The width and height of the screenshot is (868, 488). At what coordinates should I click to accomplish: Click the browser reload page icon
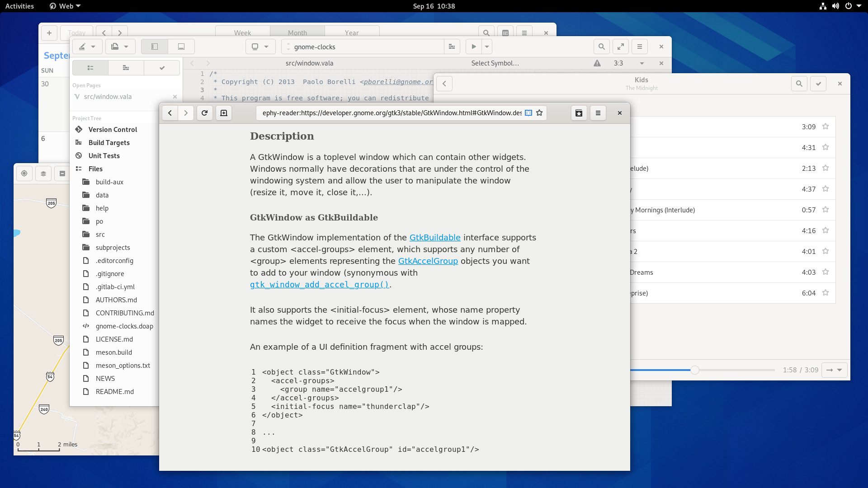(204, 113)
